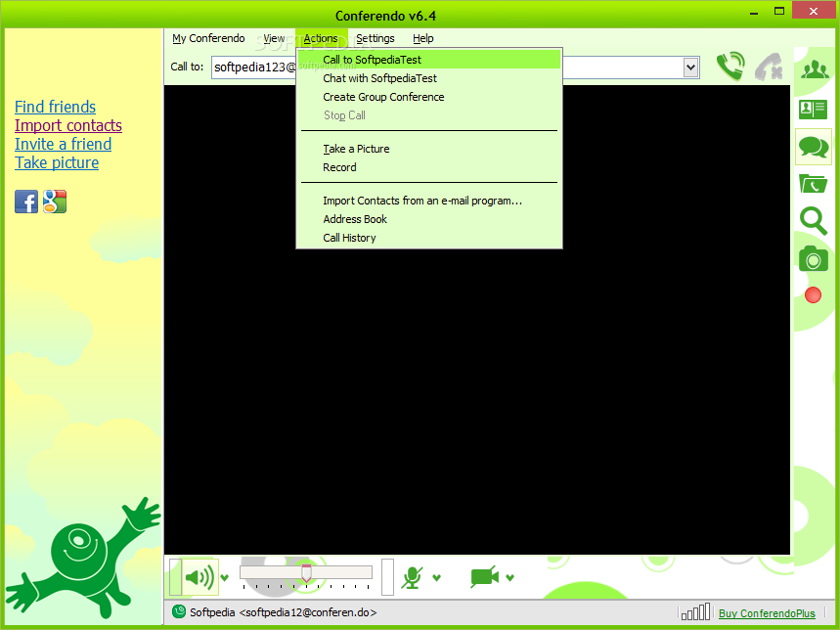
Task: Take a snapshot with the camera icon
Action: click(814, 258)
